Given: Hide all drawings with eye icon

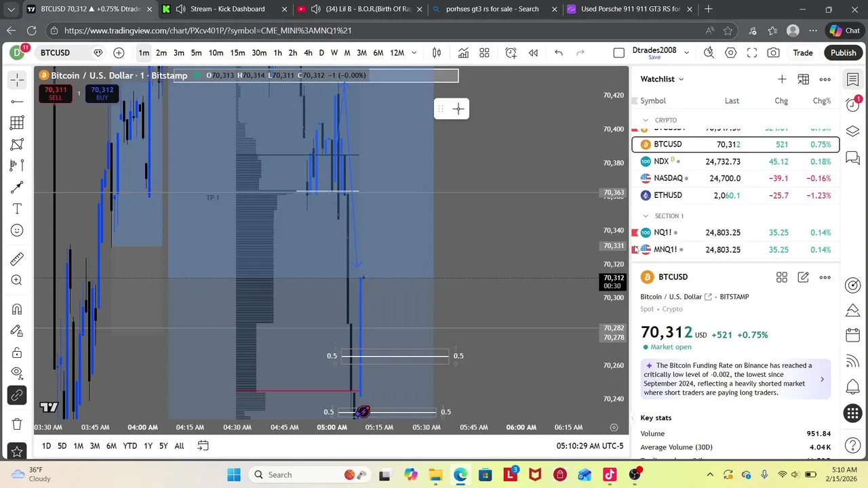Looking at the screenshot, I should click(17, 372).
